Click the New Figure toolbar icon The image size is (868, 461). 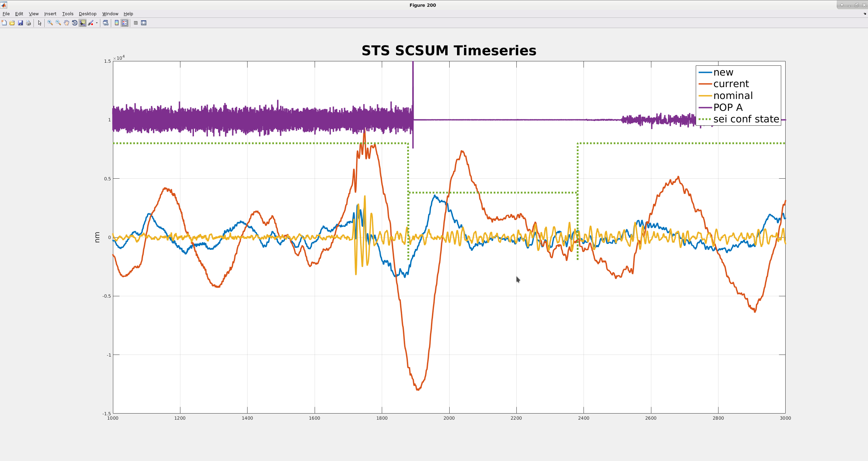pyautogui.click(x=4, y=23)
